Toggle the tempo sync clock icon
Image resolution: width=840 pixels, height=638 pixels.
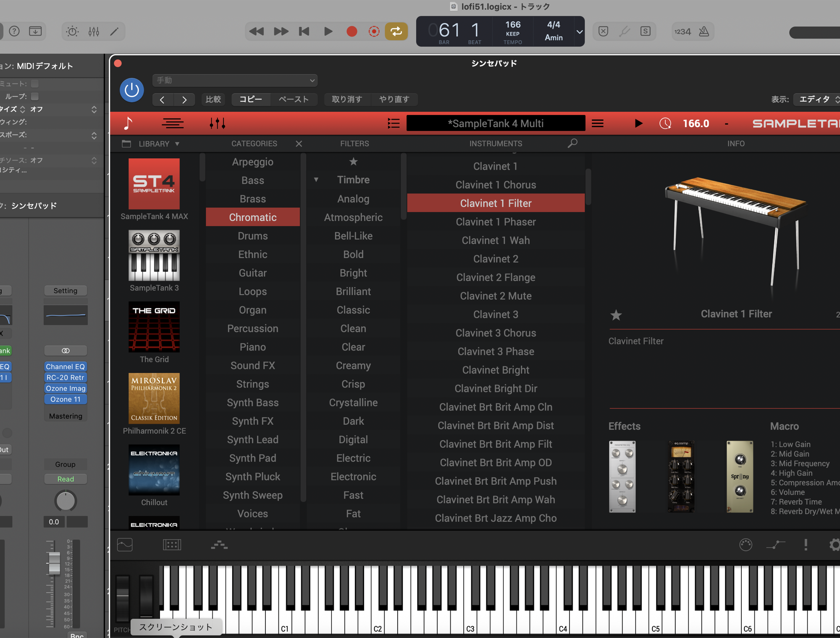[x=665, y=123]
